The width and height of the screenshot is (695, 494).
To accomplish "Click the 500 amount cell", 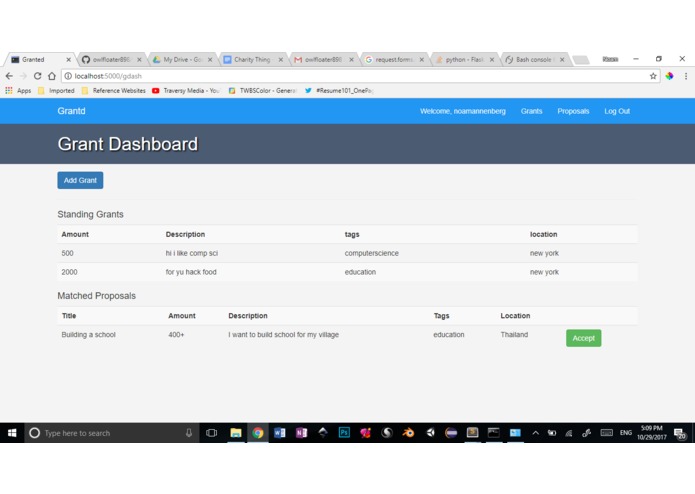I will pyautogui.click(x=67, y=253).
